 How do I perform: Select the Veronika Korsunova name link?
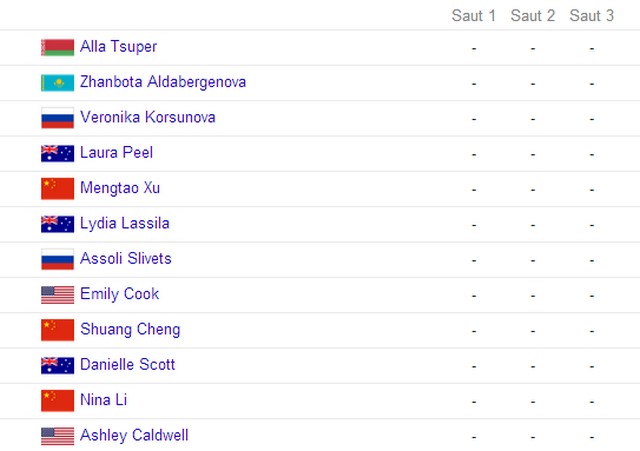click(x=148, y=117)
